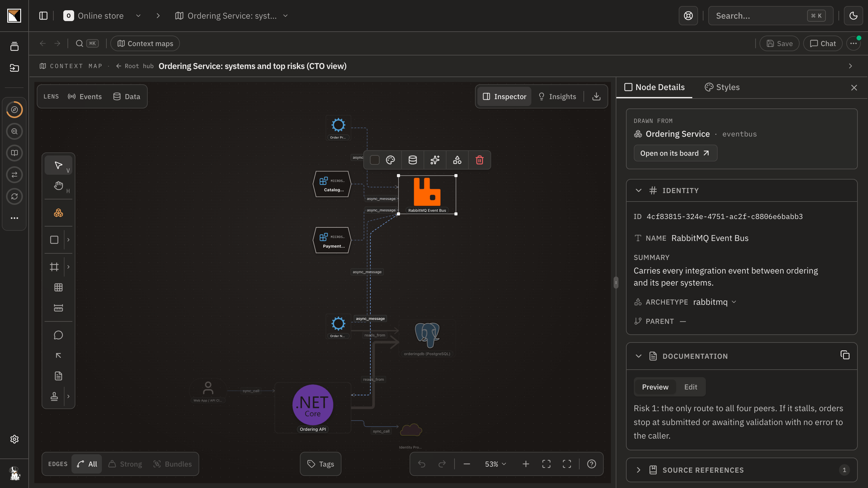Image resolution: width=868 pixels, height=488 pixels.
Task: Go back to Root hub
Action: tap(135, 66)
